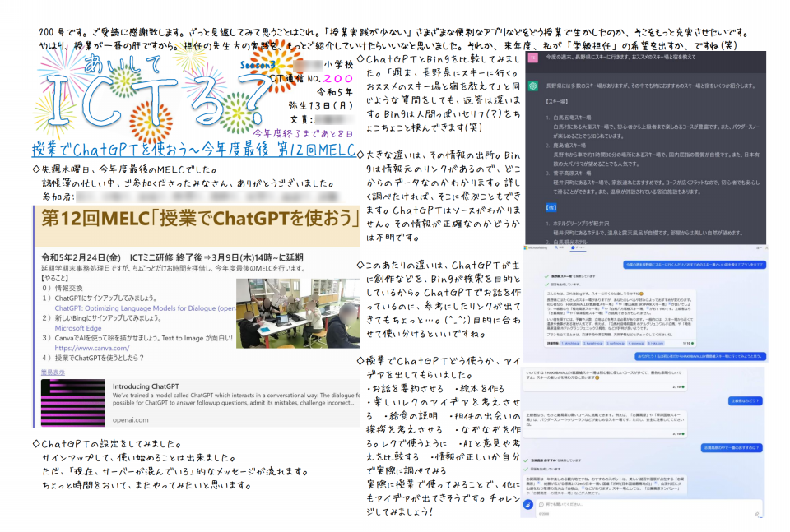790x532 pixels.
Task: Open the classroom photo thumbnail
Action: [x=298, y=313]
